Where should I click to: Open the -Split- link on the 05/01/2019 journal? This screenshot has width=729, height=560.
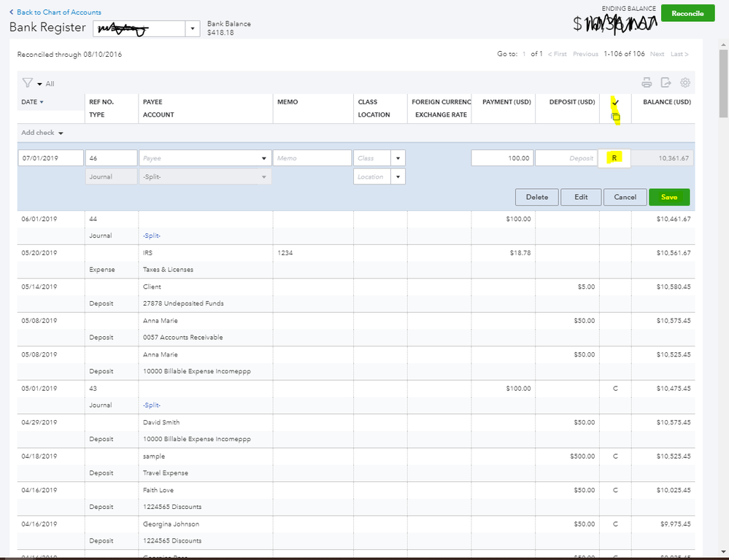click(152, 405)
